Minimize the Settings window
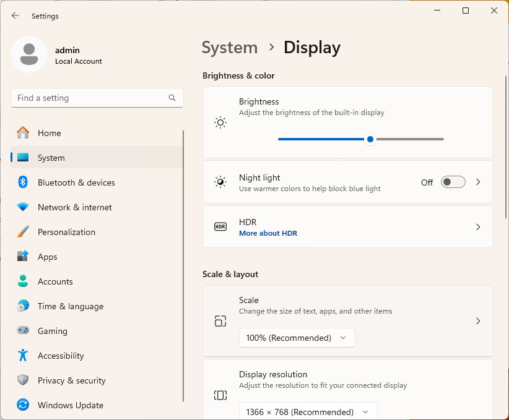 pyautogui.click(x=437, y=11)
